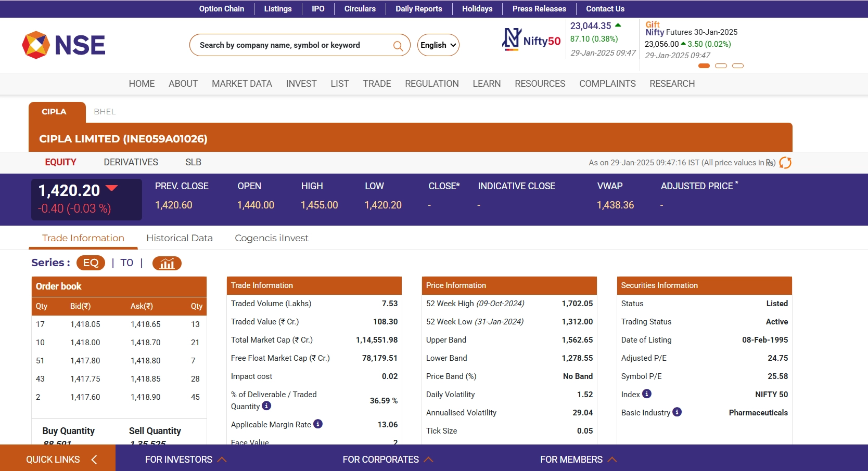Open the chart icon beside Series

coord(167,264)
